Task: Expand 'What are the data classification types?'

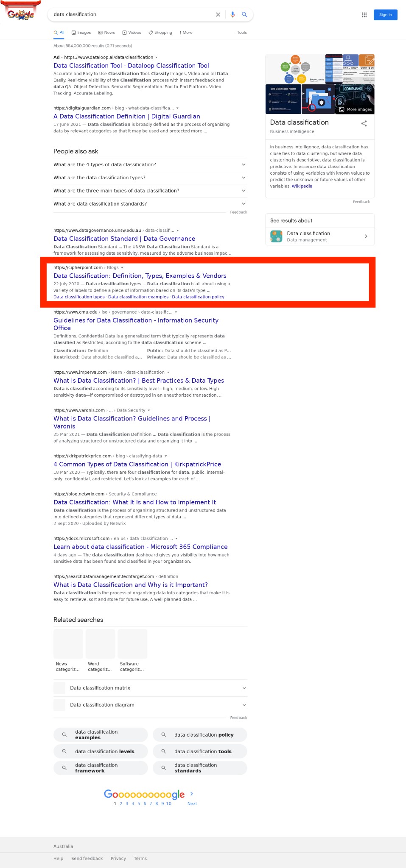Action: coord(150,178)
